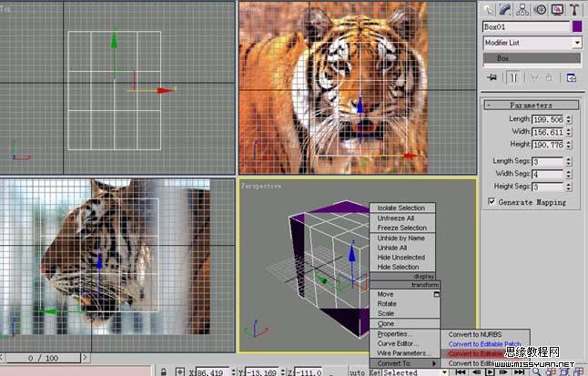Image resolution: width=588 pixels, height=376 pixels.
Task: Click the 0 / 100 time slider
Action: pyautogui.click(x=43, y=358)
